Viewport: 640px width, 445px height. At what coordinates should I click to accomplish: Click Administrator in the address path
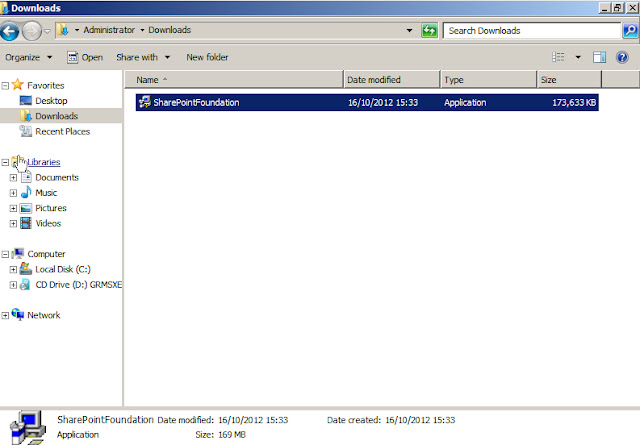(x=109, y=30)
